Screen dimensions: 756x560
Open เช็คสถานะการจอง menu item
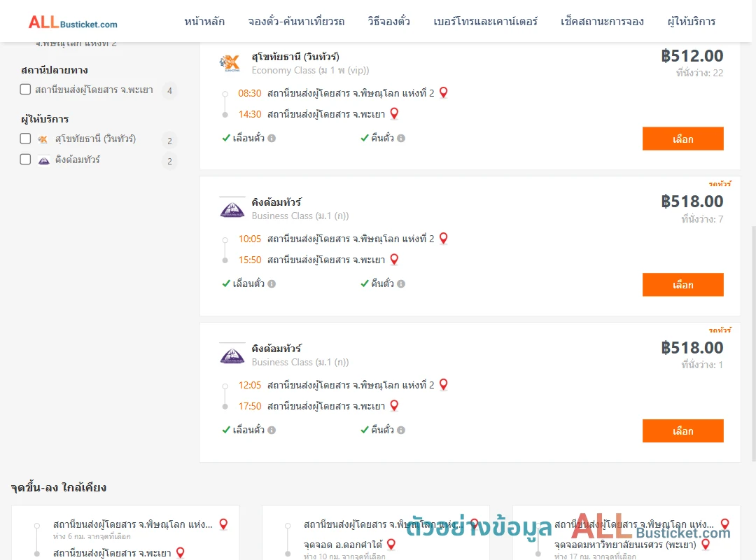[602, 22]
